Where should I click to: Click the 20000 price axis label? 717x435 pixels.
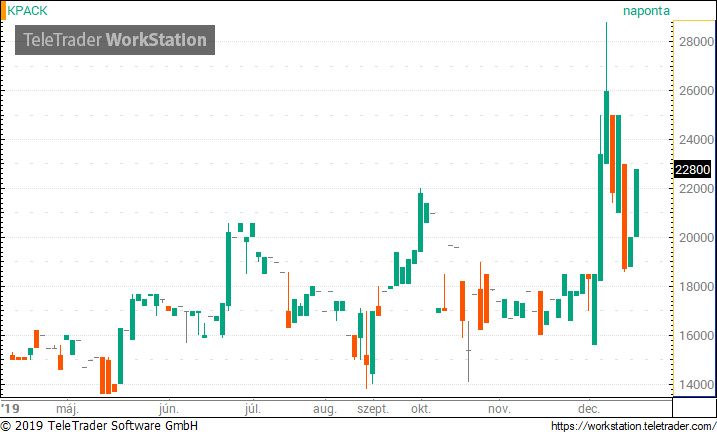point(696,237)
